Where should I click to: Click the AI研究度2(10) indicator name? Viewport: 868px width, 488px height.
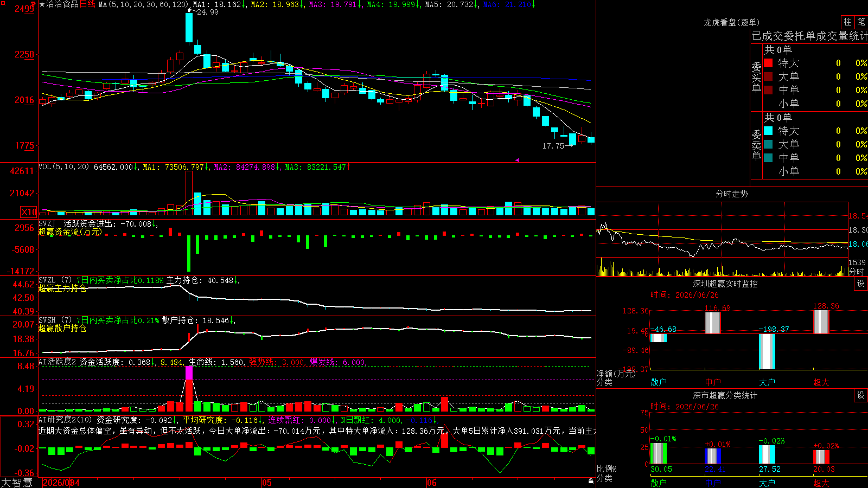[x=65, y=420]
